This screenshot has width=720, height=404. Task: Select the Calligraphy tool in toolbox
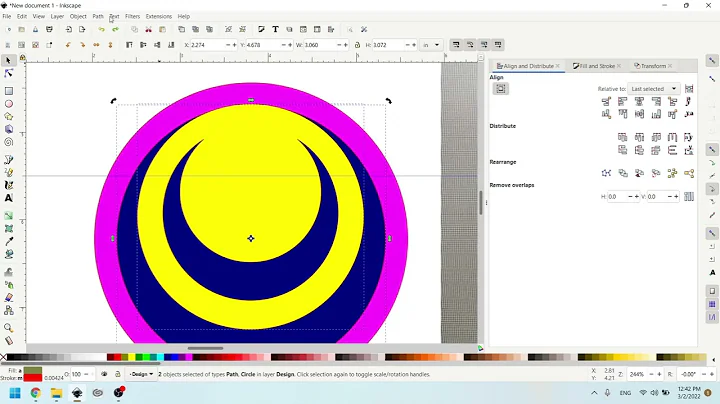tap(8, 185)
